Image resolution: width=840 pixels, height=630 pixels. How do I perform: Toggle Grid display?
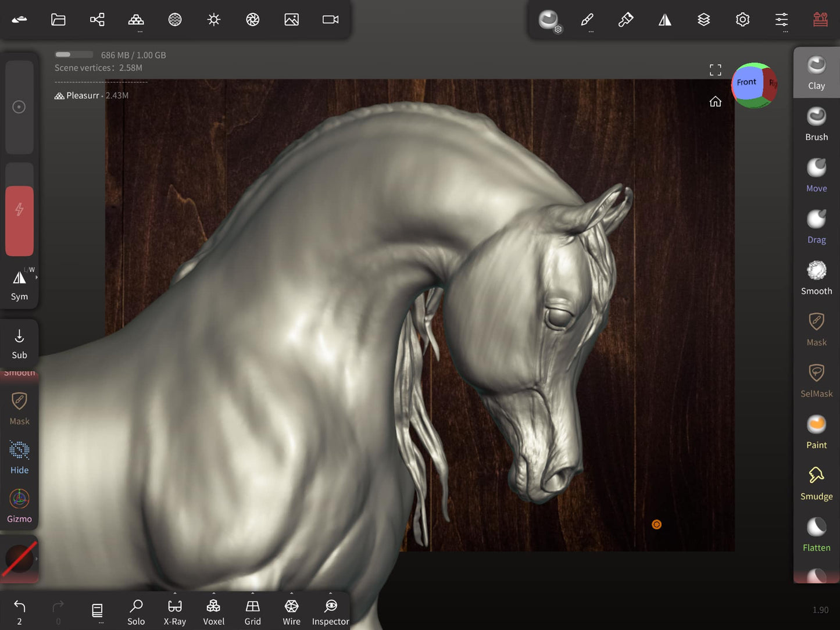pyautogui.click(x=253, y=612)
